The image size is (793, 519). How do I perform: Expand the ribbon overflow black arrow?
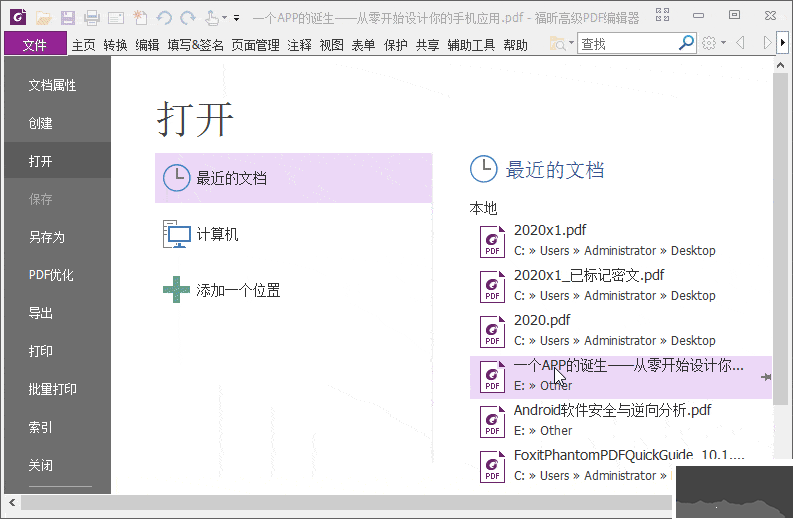click(783, 43)
